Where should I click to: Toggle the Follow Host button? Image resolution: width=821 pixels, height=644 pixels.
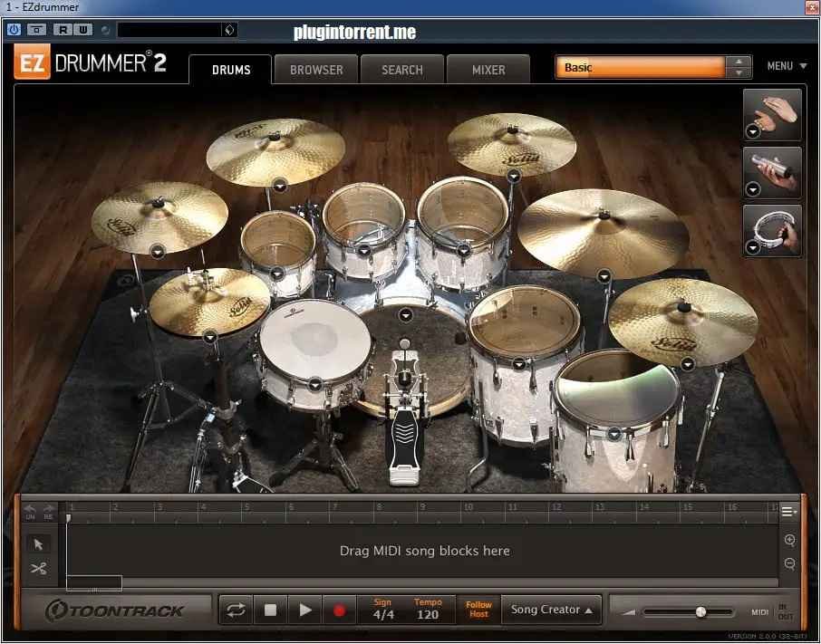point(478,610)
